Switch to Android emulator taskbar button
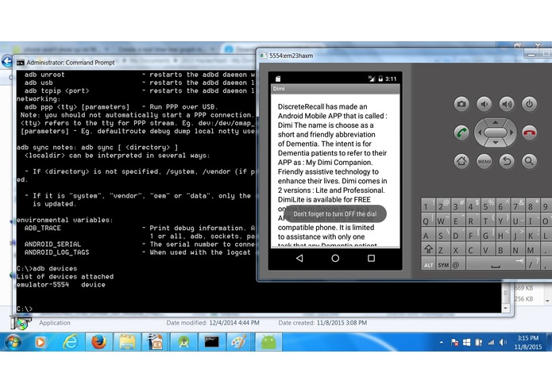 [268, 342]
